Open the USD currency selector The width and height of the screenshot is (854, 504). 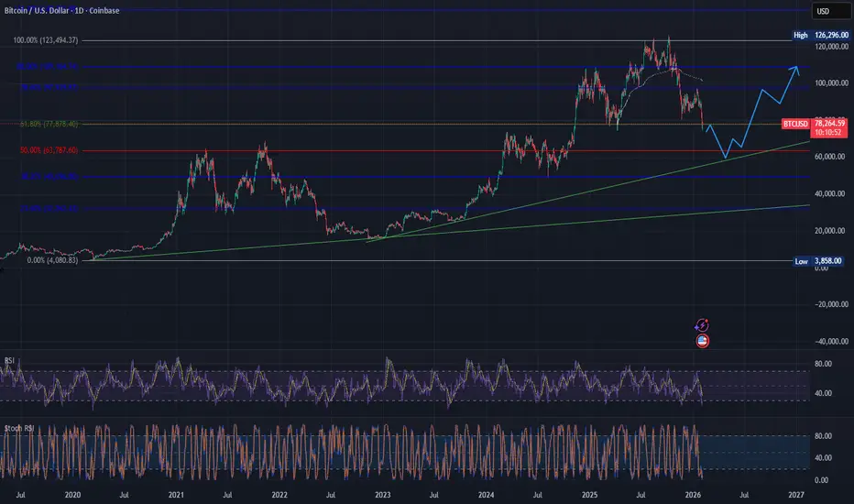coord(831,11)
